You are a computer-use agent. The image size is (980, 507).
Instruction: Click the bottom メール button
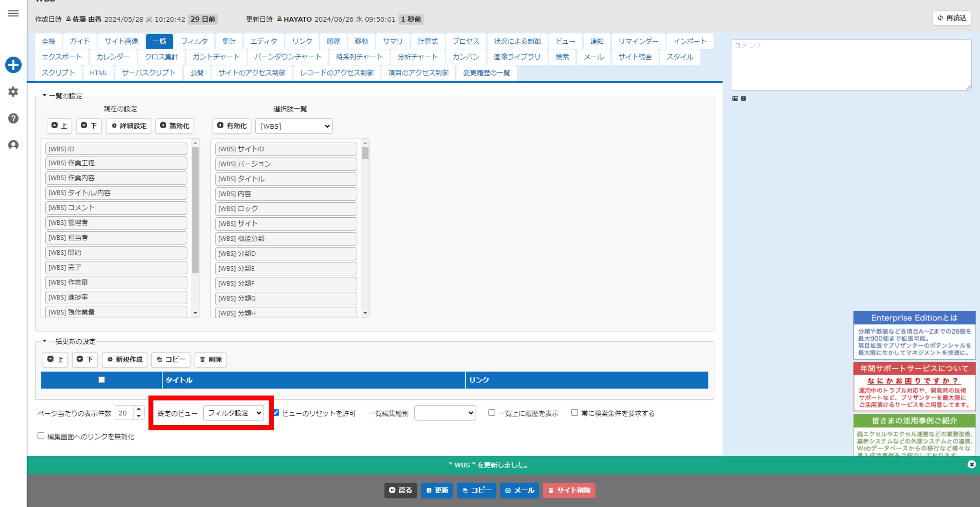point(519,490)
